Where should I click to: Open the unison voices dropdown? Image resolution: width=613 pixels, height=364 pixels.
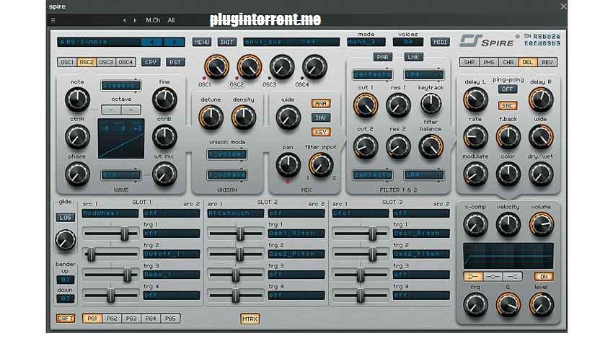click(x=226, y=154)
